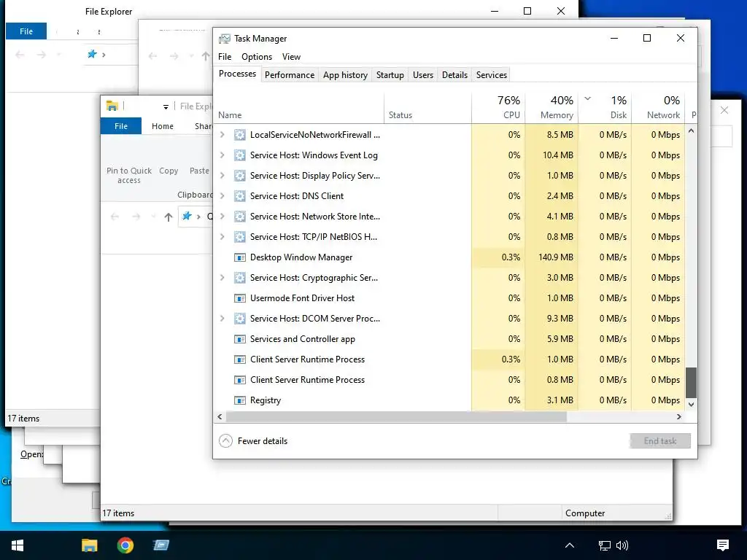Open the Quick Access Toolbar dropdown in File Explorer
747x560 pixels.
point(166,106)
